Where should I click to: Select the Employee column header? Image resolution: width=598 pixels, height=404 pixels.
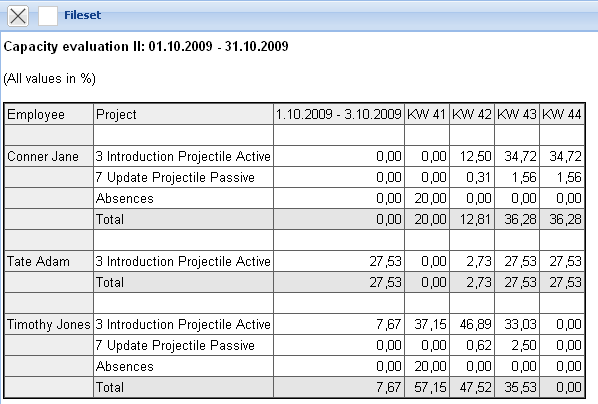[49, 114]
